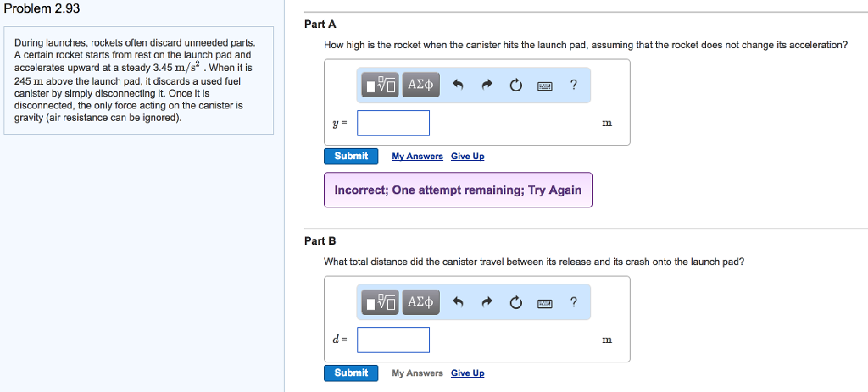Click the help question mark in Part A
The width and height of the screenshot is (868, 392).
574,84
